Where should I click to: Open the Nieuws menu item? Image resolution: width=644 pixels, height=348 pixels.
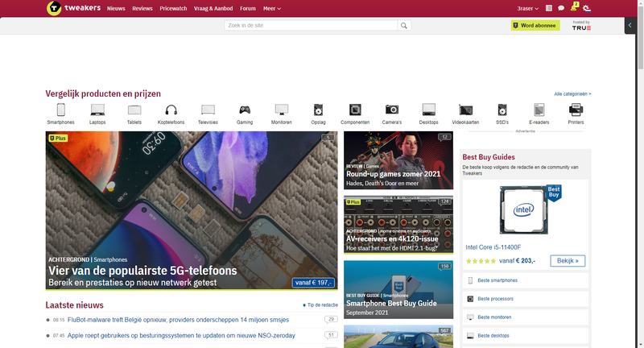116,8
